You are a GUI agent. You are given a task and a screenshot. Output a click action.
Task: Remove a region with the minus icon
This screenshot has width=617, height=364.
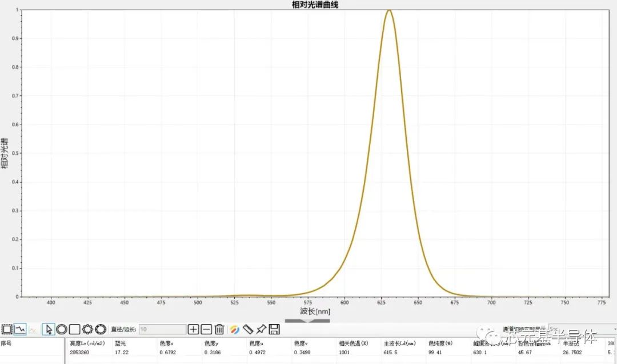coord(206,329)
